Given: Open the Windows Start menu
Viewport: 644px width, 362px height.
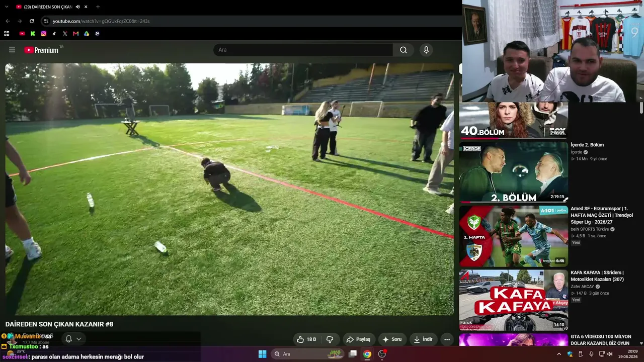Looking at the screenshot, I should click(262, 354).
